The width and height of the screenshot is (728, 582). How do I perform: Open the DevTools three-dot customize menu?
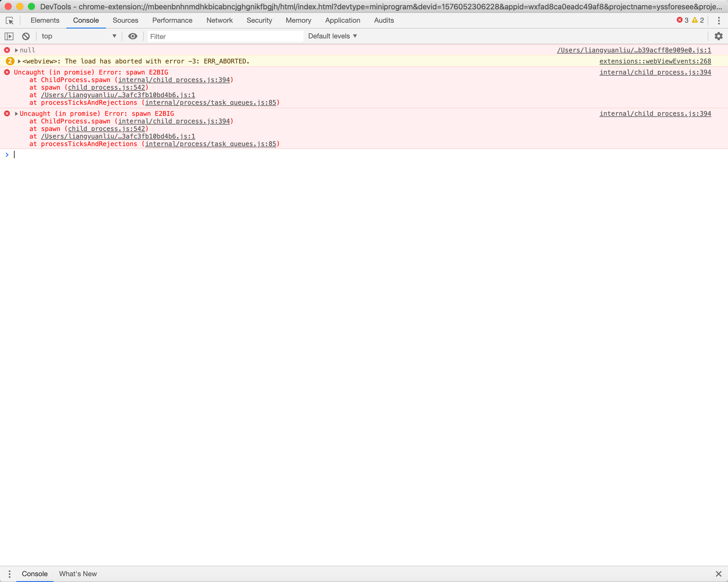pyautogui.click(x=719, y=21)
